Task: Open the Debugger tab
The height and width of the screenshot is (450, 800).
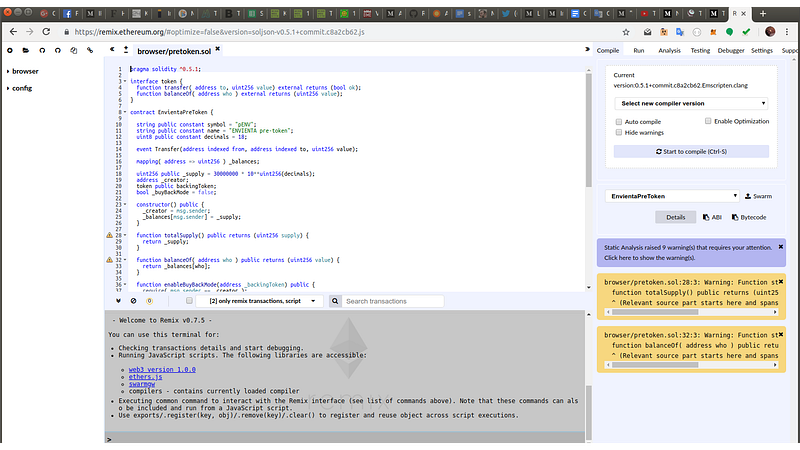Action: (731, 49)
